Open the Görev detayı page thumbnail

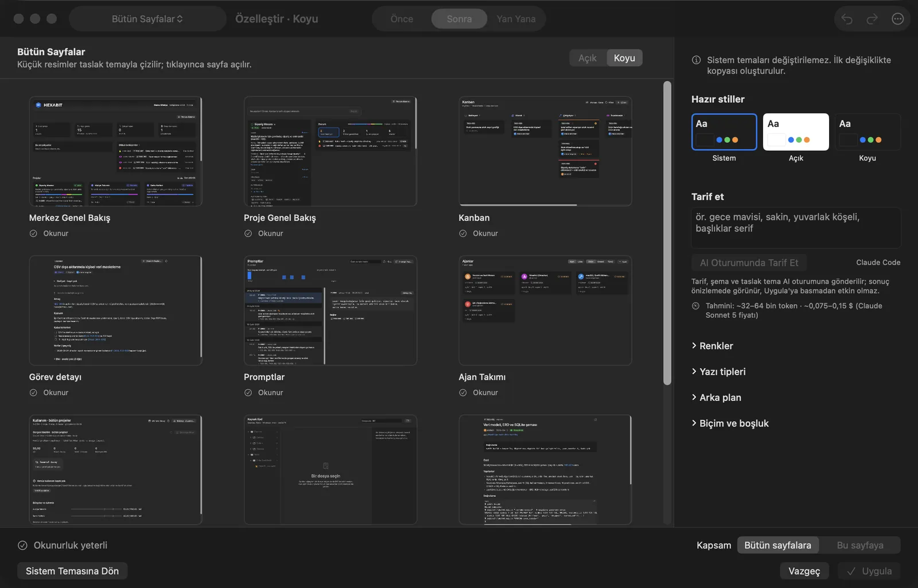(x=115, y=310)
